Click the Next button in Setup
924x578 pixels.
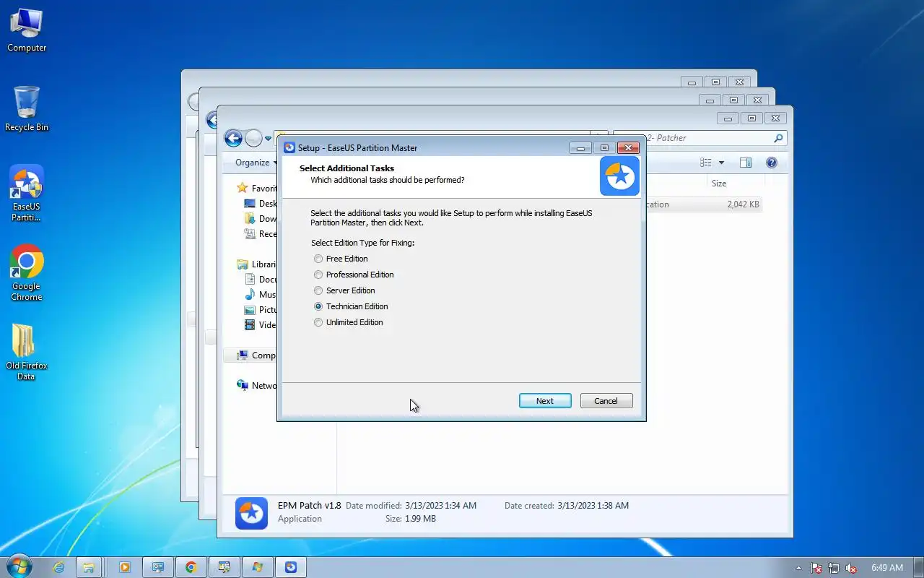coord(545,401)
